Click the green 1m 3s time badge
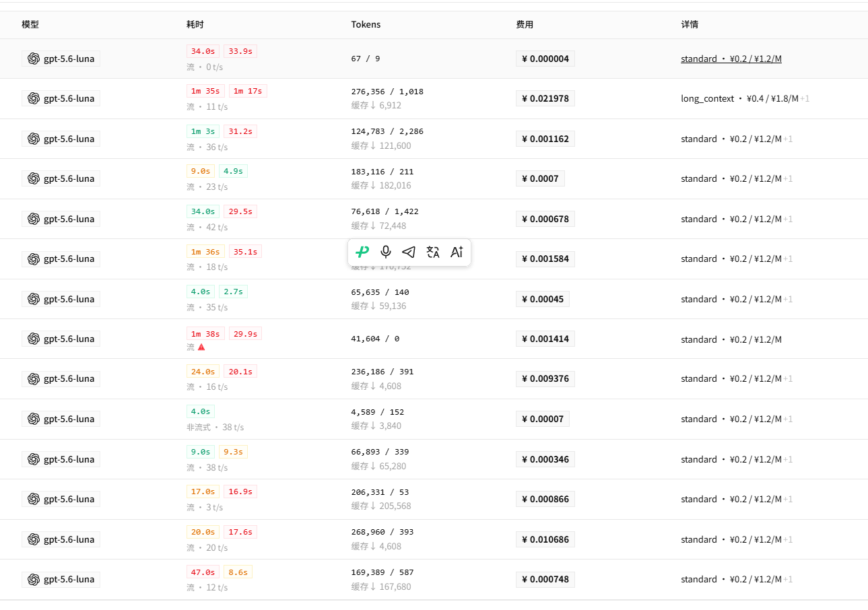 [x=203, y=131]
